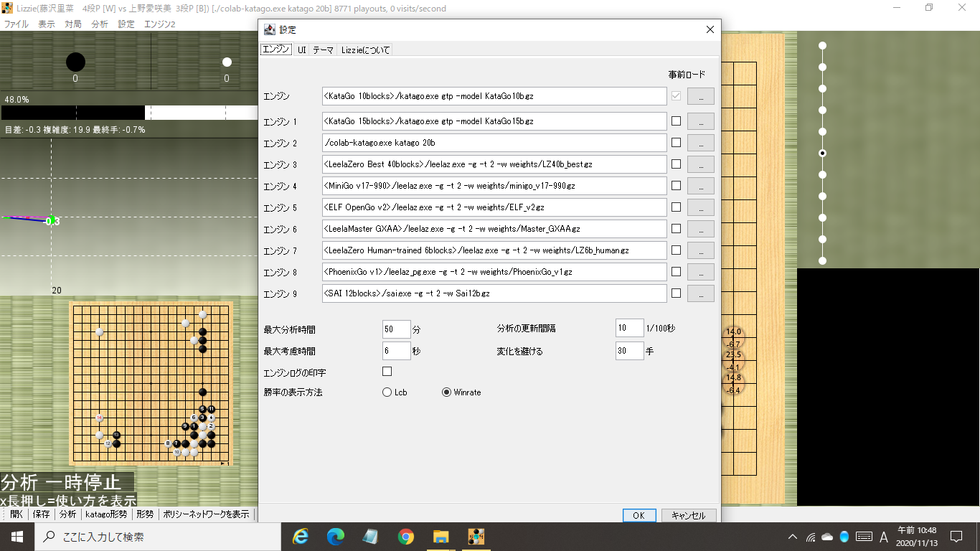The image size is (980, 551).
Task: Enable preload for エンジン 8
Action: coord(676,271)
